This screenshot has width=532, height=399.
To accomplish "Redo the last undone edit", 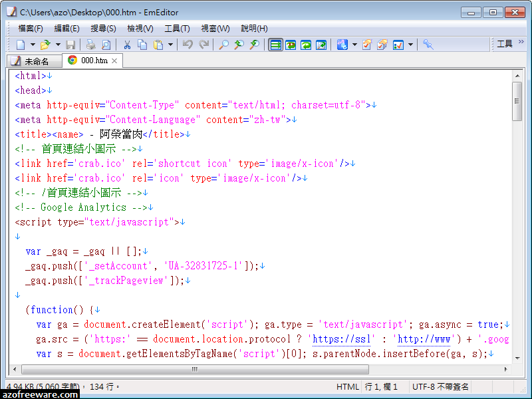I will click(x=204, y=45).
